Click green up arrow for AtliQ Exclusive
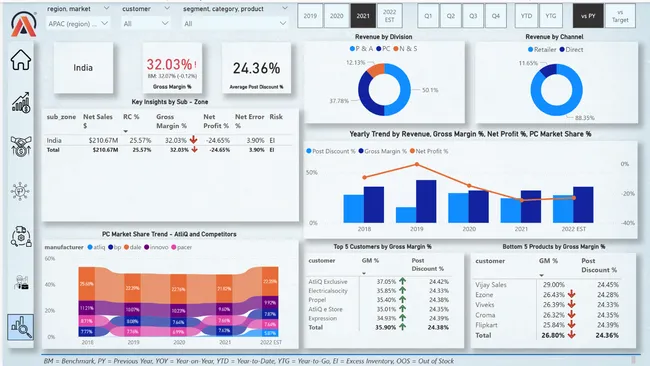Image resolution: width=650 pixels, height=366 pixels. pos(402,281)
